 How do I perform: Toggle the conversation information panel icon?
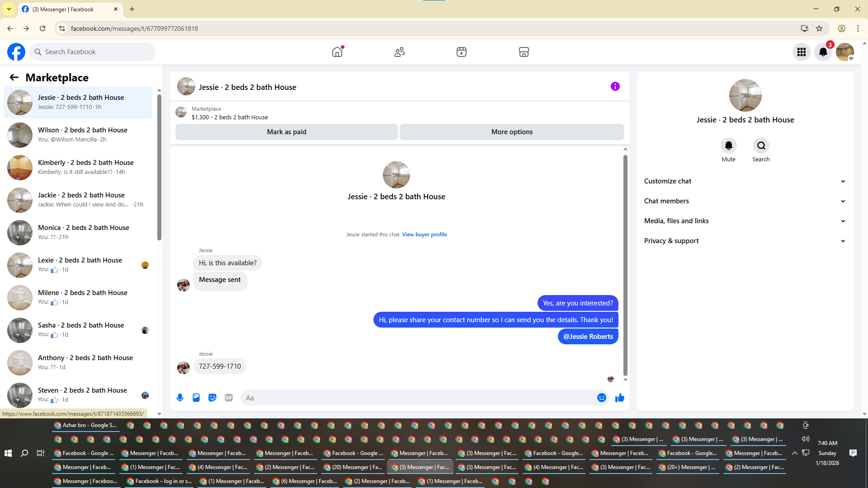click(x=615, y=86)
